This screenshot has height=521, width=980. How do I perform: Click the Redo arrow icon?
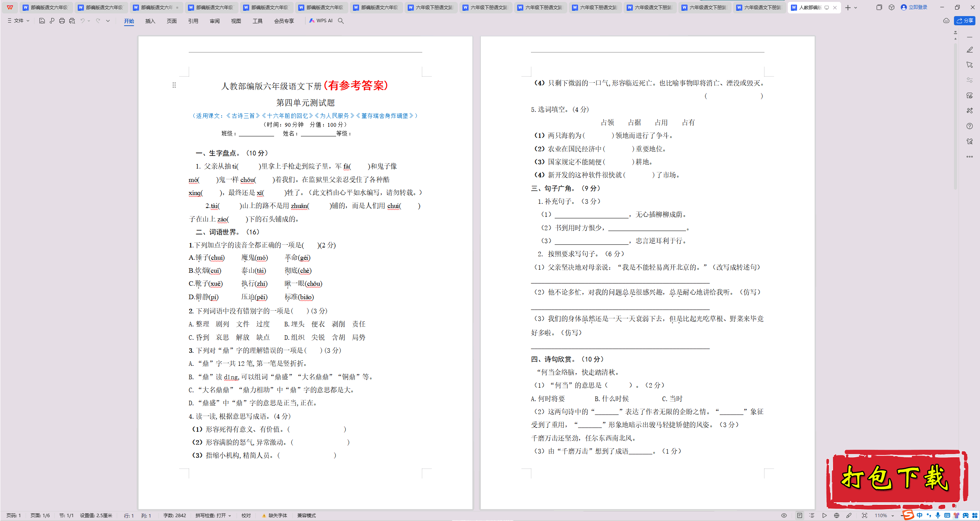point(98,21)
